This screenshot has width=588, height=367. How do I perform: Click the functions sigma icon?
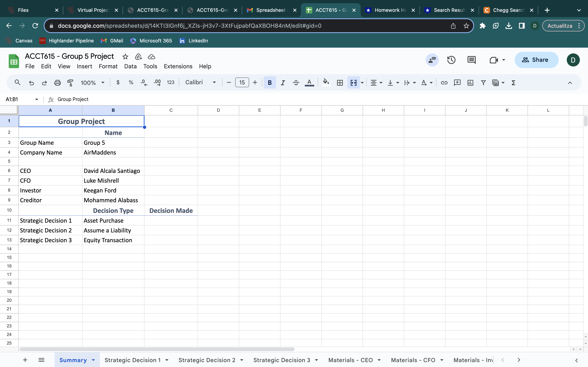tap(513, 83)
